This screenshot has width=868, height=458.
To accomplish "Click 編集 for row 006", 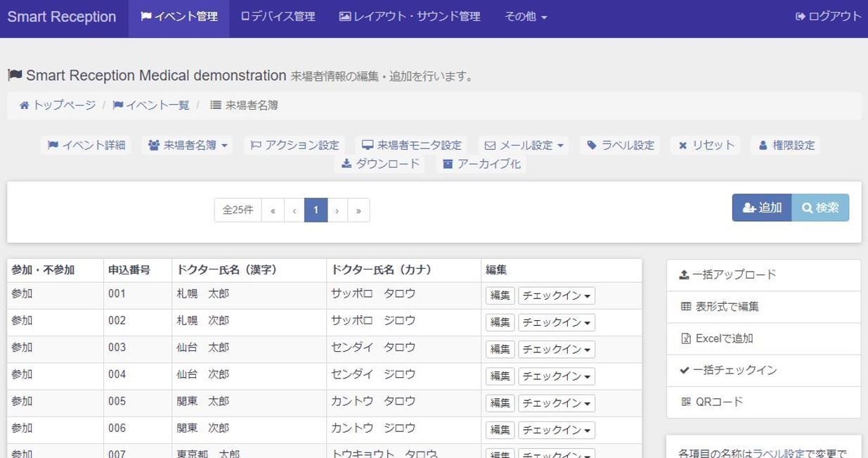I will pyautogui.click(x=500, y=430).
